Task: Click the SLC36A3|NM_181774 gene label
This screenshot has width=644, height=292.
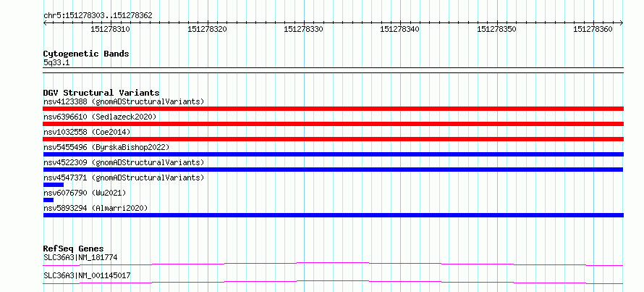Action: (x=80, y=258)
